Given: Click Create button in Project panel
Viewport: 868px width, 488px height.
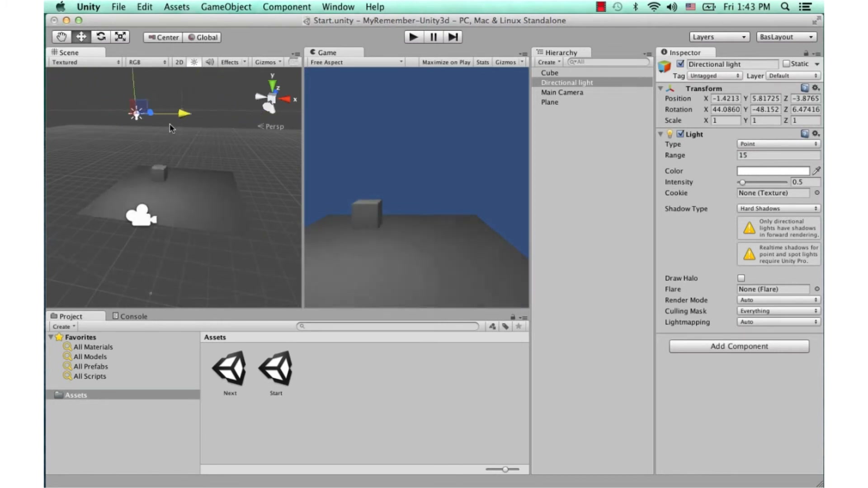Looking at the screenshot, I should click(x=63, y=327).
